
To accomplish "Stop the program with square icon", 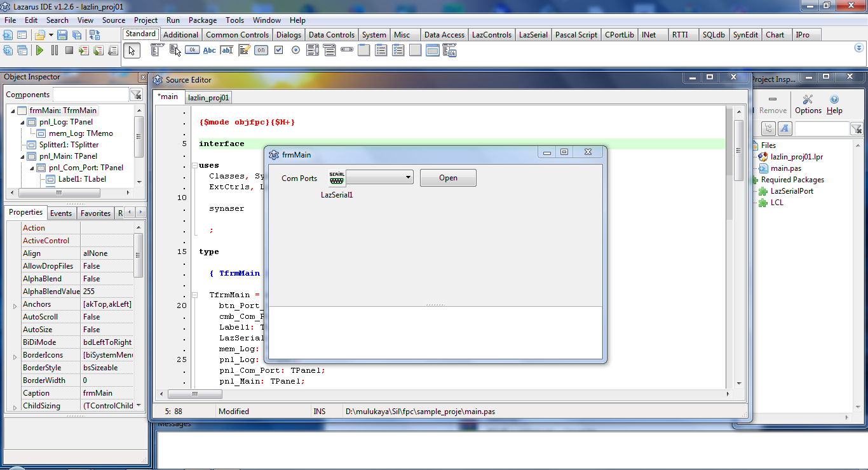I will tap(69, 50).
